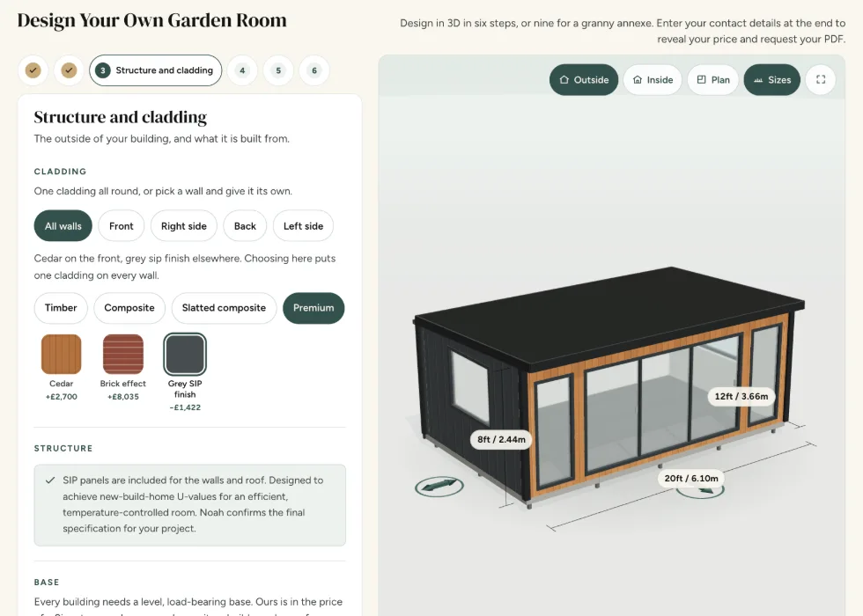
Task: Click the 20ft / 6.10m width label
Action: pyautogui.click(x=691, y=479)
